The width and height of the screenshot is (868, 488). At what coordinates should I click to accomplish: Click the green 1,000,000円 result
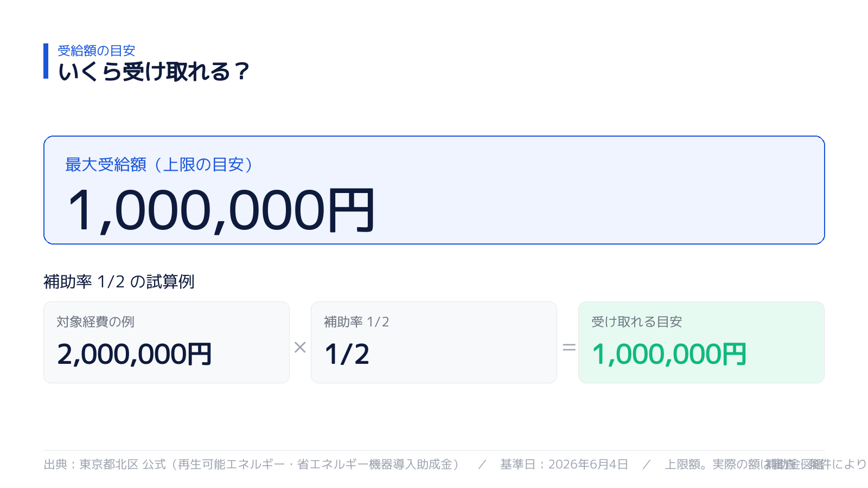point(669,354)
